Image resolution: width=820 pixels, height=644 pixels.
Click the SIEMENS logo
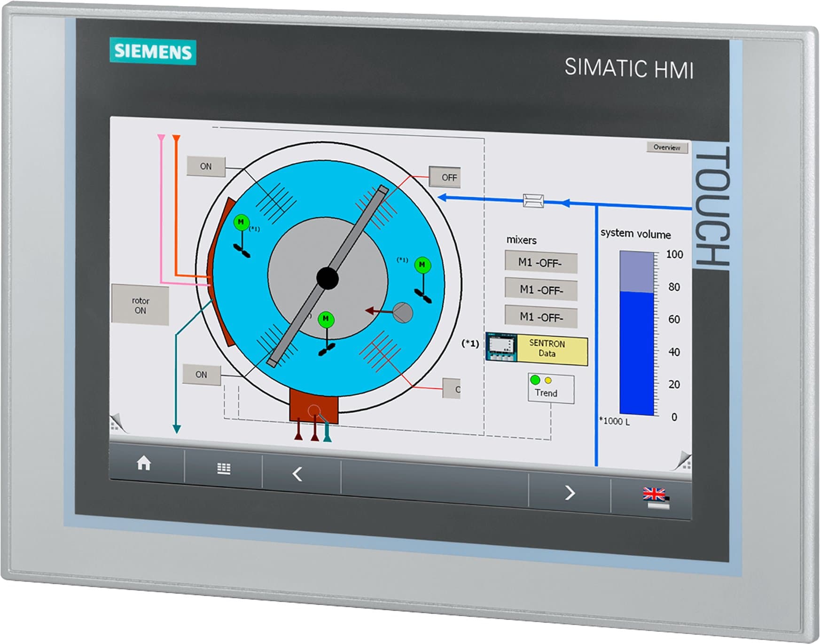point(153,51)
